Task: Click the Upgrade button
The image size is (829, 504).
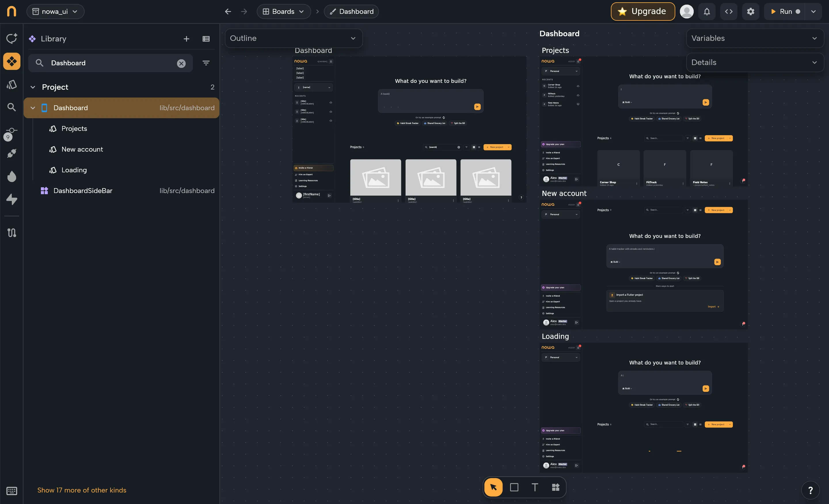Action: pyautogui.click(x=642, y=12)
